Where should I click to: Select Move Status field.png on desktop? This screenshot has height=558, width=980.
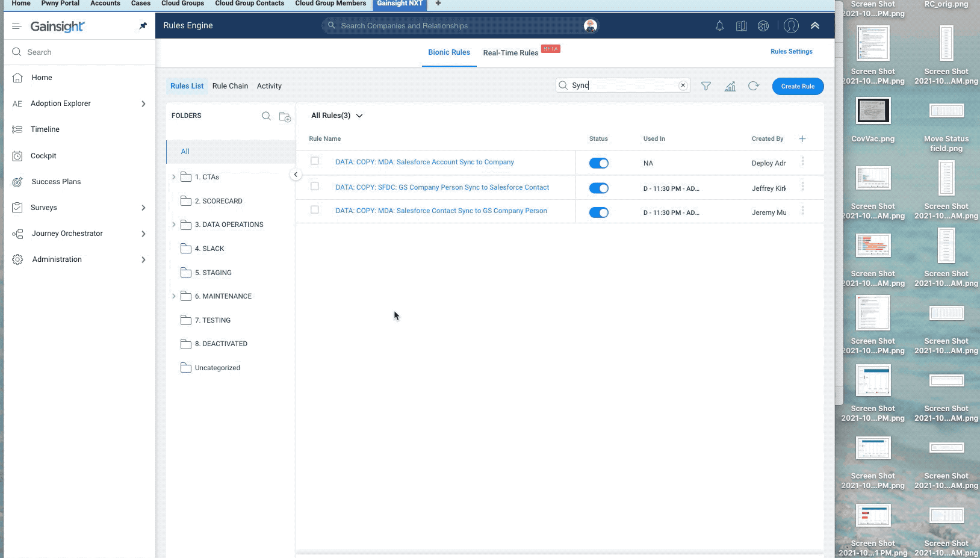[x=946, y=128]
